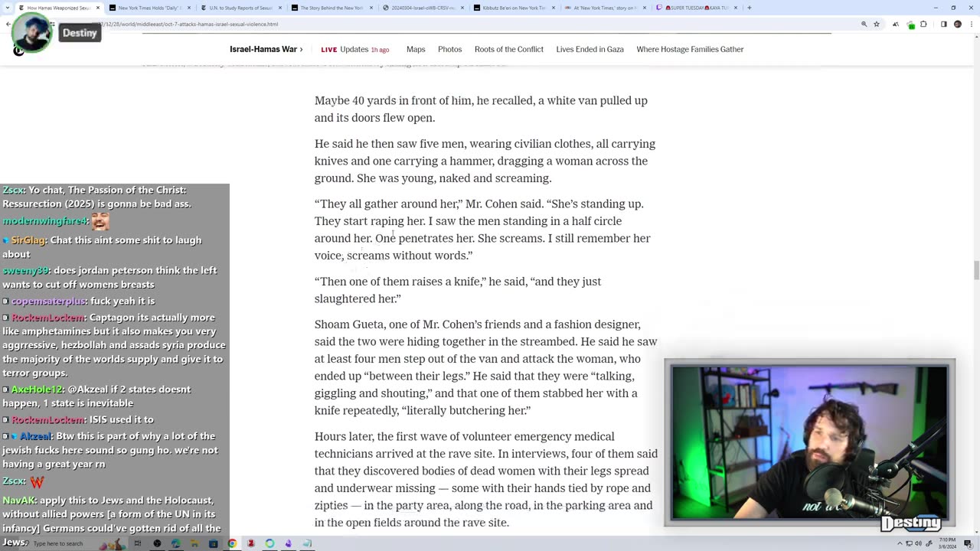Go to the Photos section
Image resolution: width=980 pixels, height=551 pixels.
coord(449,49)
